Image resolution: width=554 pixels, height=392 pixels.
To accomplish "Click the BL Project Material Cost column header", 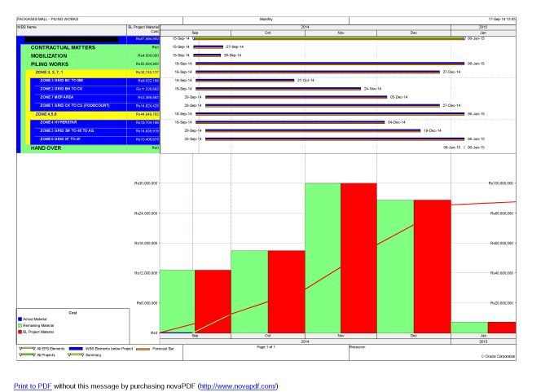I will [x=143, y=30].
